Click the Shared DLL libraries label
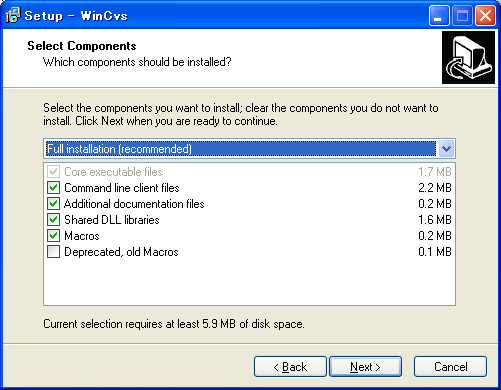 point(112,220)
